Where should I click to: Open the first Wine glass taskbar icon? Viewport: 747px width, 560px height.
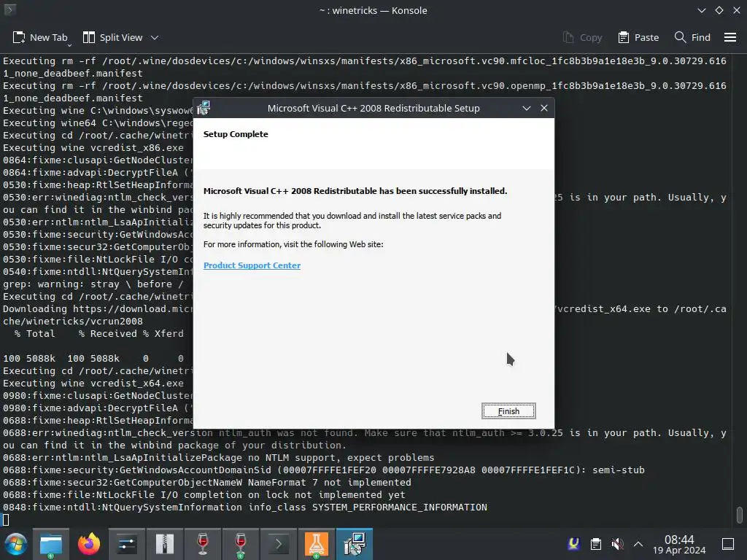click(x=203, y=544)
